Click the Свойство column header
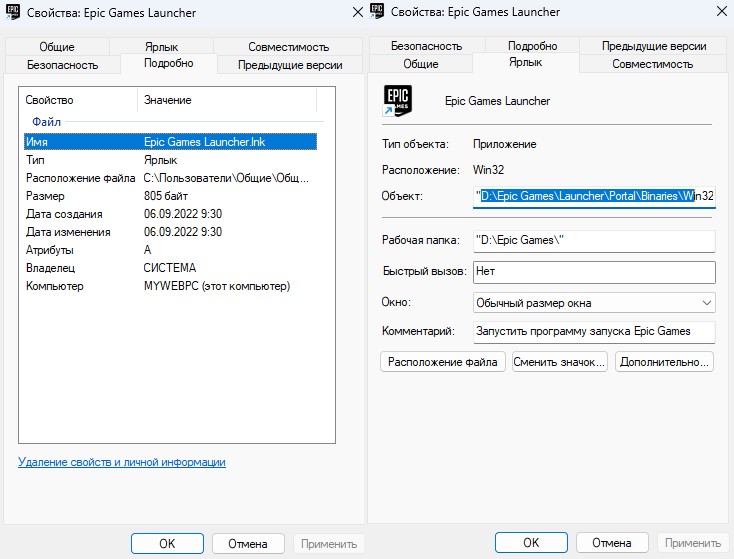This screenshot has height=559, width=734. pos(79,100)
